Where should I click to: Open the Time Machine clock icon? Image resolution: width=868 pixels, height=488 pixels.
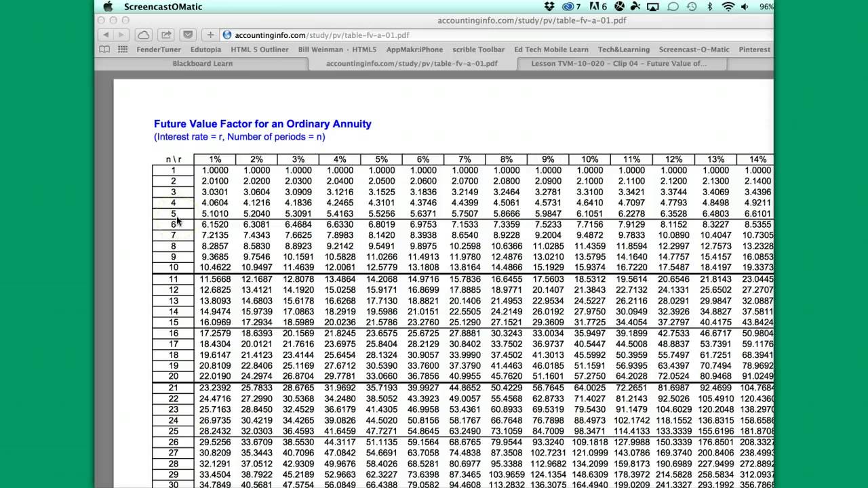(x=692, y=7)
